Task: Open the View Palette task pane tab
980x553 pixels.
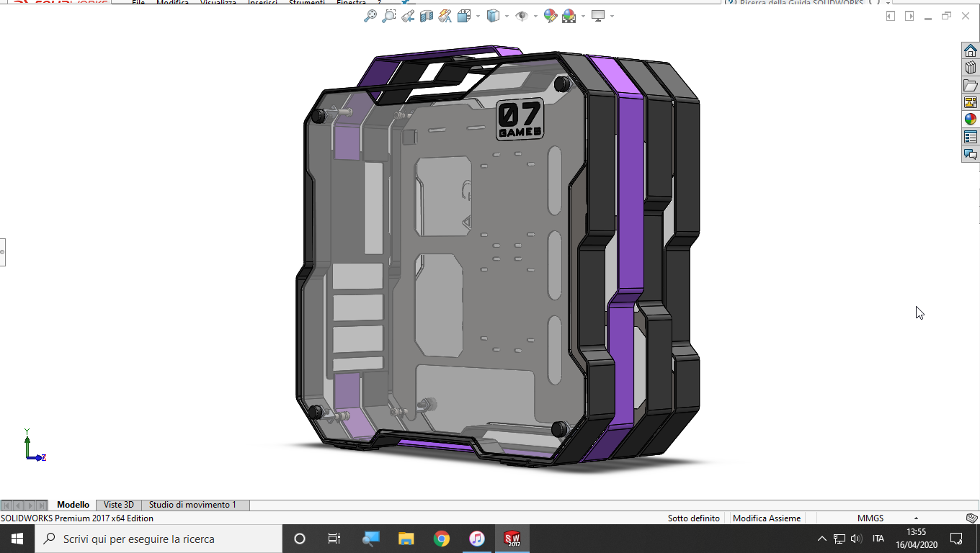Action: coord(971,102)
